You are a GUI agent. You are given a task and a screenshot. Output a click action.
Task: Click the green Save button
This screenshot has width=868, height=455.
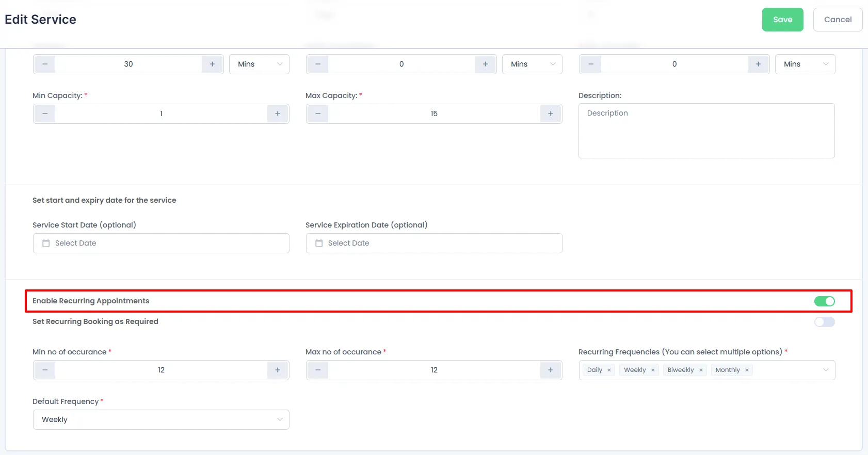point(782,20)
